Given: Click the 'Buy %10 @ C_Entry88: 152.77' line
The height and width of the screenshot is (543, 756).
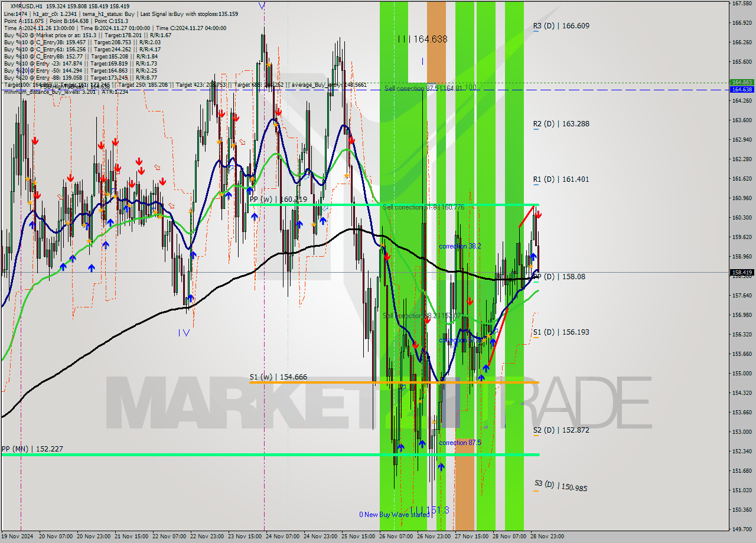Looking at the screenshot, I should pyautogui.click(x=81, y=57).
